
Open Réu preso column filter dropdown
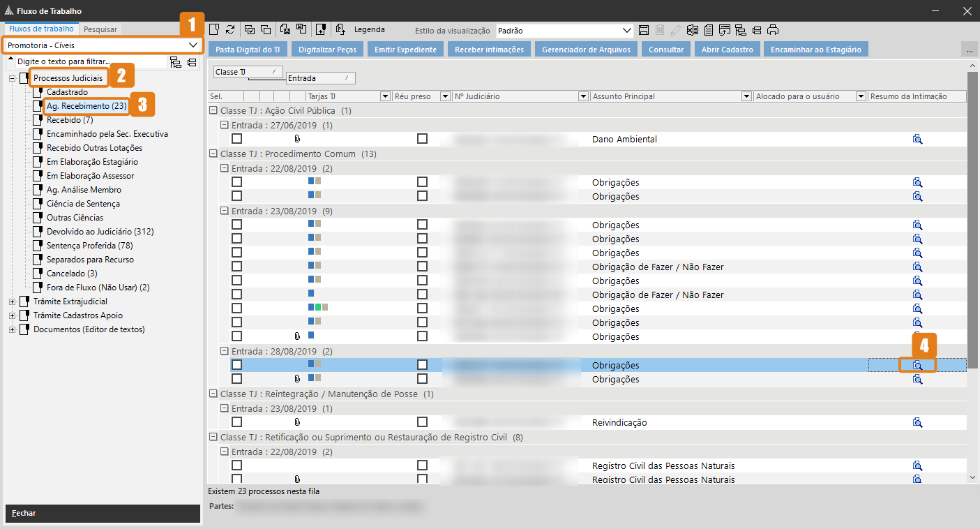(x=446, y=96)
